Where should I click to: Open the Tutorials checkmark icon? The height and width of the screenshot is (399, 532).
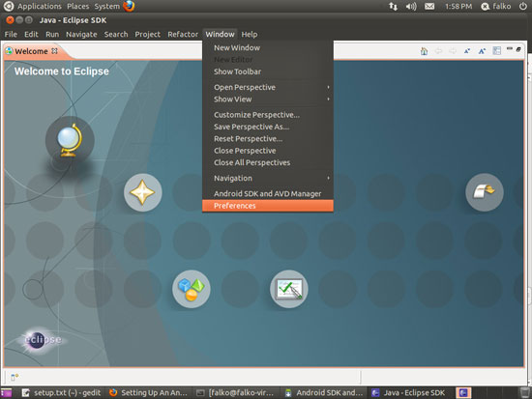[x=289, y=289]
